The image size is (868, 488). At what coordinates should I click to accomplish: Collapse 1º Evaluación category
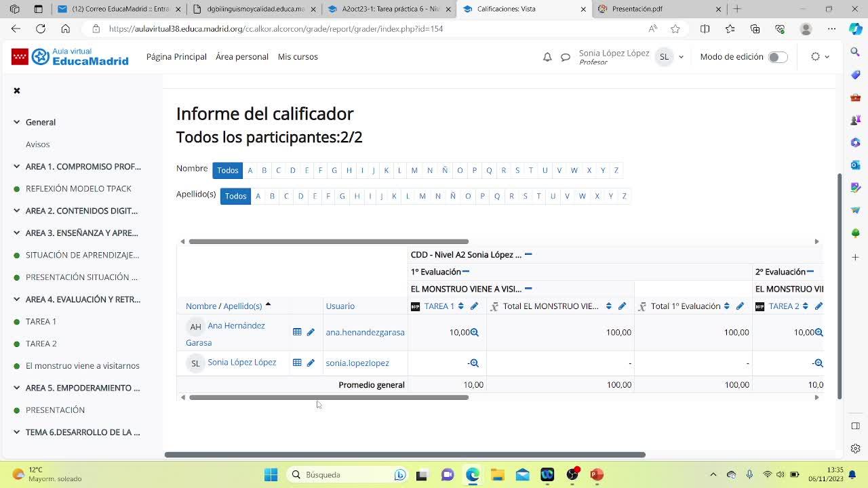tap(466, 272)
